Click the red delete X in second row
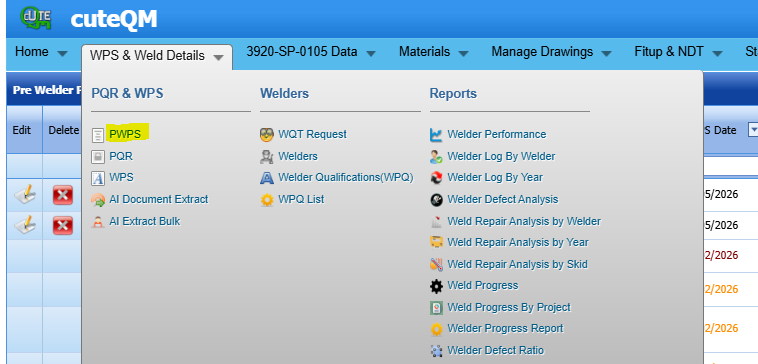 click(63, 225)
